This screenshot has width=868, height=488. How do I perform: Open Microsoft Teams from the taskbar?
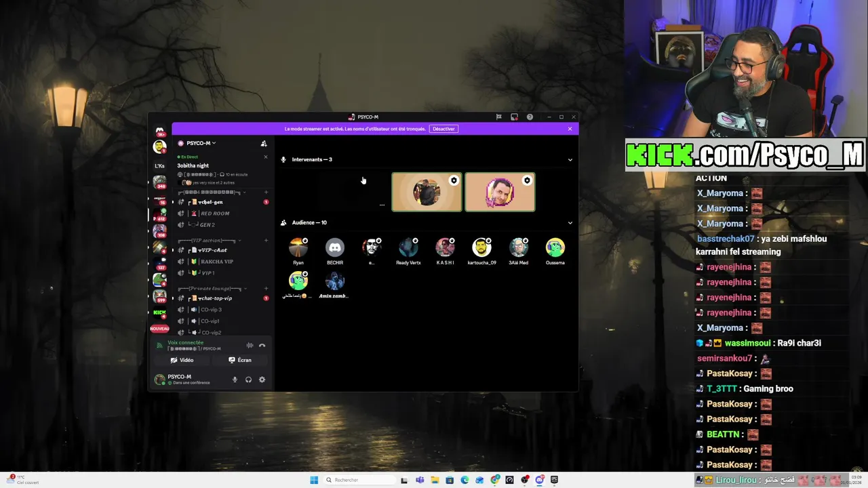click(x=420, y=480)
